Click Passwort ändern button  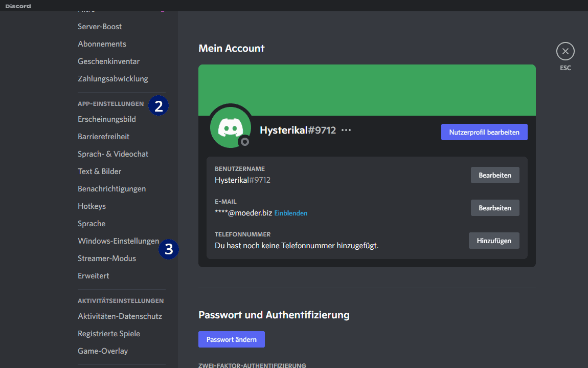click(232, 339)
